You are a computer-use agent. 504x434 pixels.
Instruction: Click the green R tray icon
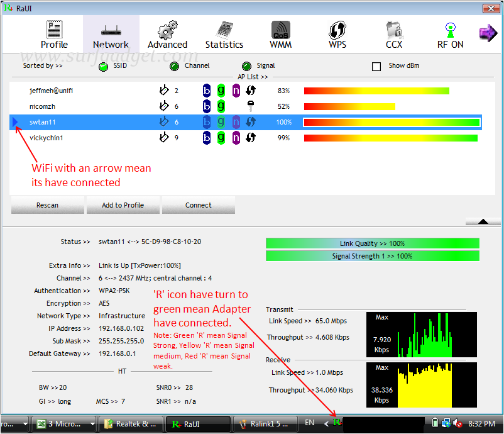(x=337, y=422)
